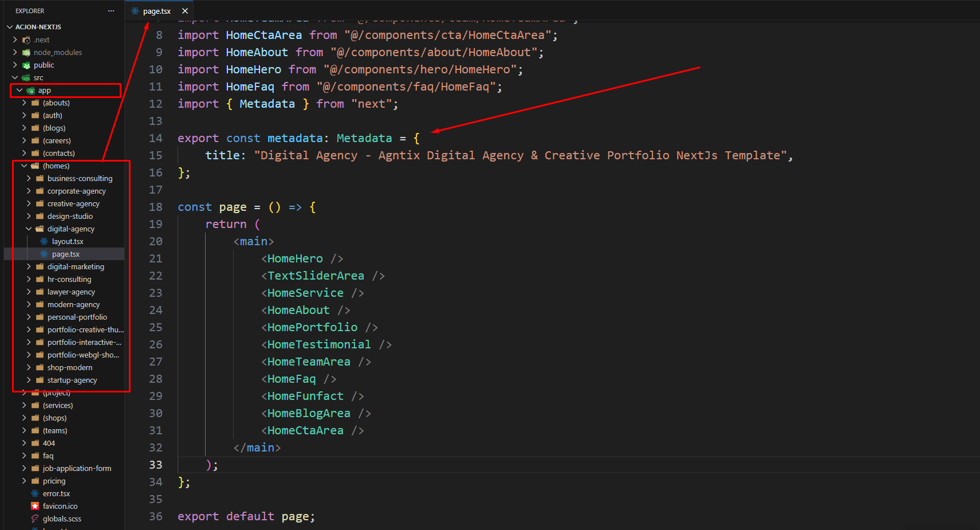The height and width of the screenshot is (530, 980).
Task: Click line number 33 in the gutter
Action: (156, 465)
